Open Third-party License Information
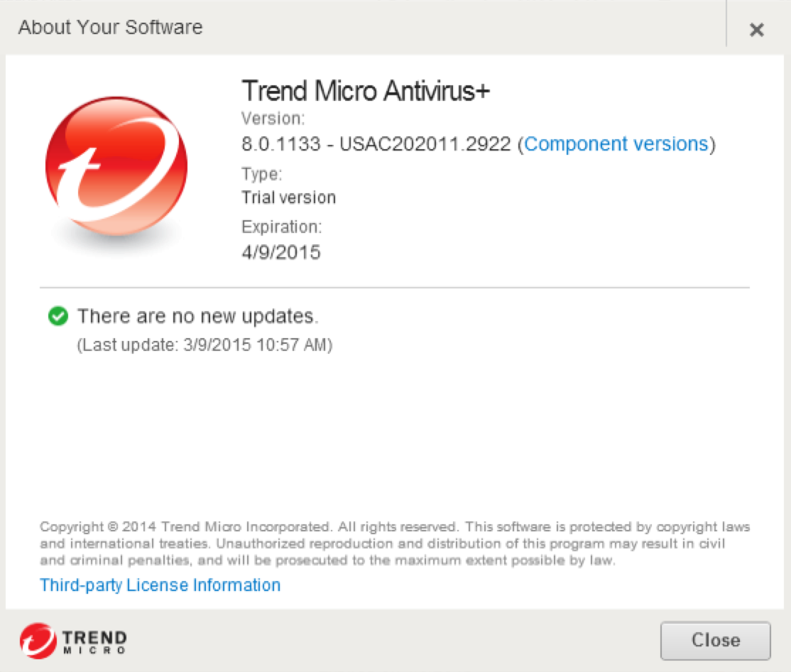This screenshot has height=672, width=791. pos(160,585)
